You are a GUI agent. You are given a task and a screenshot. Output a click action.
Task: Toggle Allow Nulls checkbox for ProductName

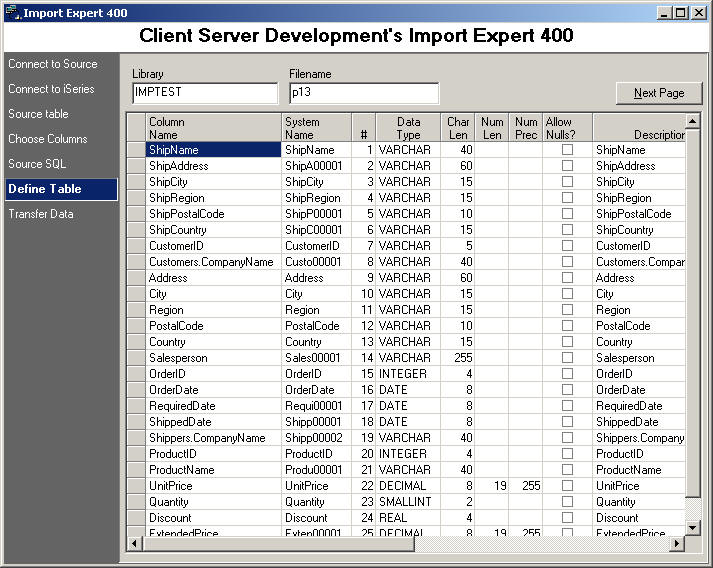(x=567, y=469)
